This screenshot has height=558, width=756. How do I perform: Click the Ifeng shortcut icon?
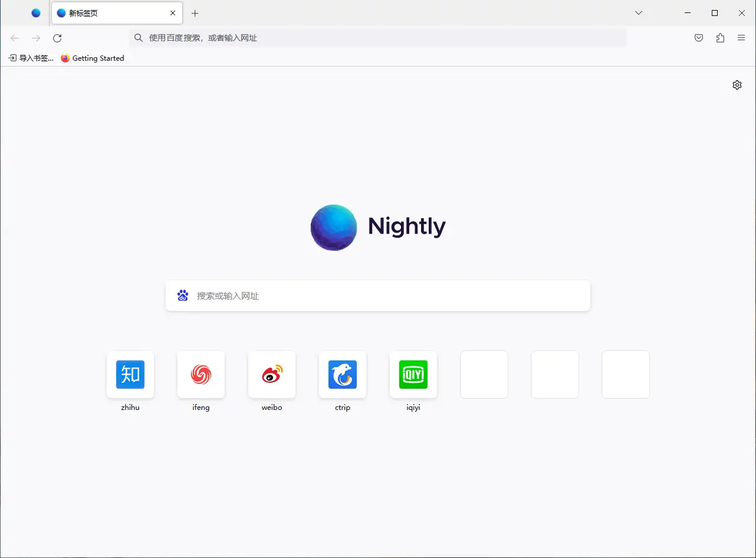[200, 375]
